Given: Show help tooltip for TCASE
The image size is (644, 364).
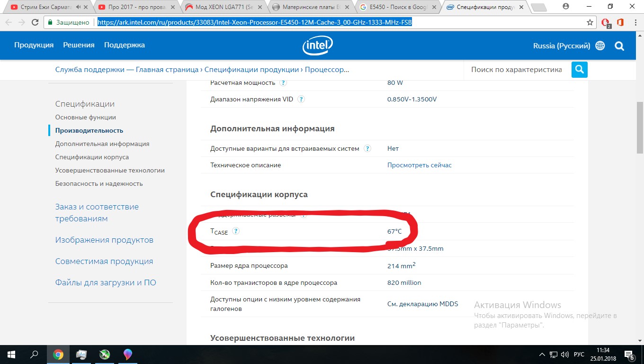Looking at the screenshot, I should [236, 231].
